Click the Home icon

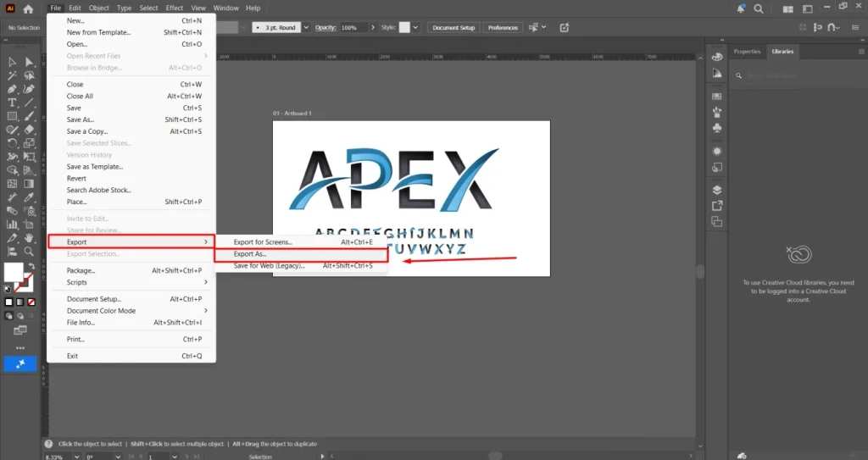(28, 8)
